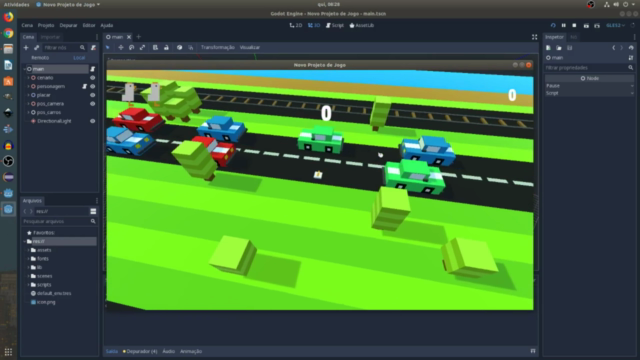Go to previous edited object in Inspector

point(613,48)
